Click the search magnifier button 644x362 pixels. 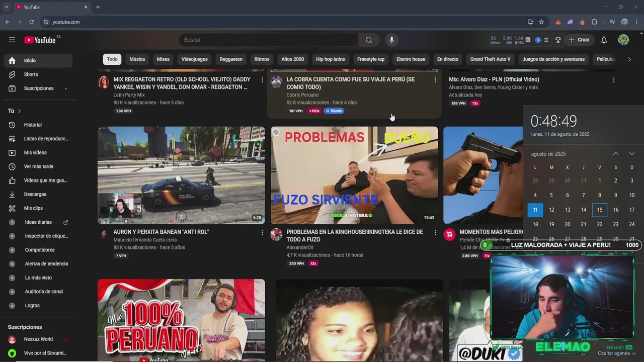(x=369, y=40)
